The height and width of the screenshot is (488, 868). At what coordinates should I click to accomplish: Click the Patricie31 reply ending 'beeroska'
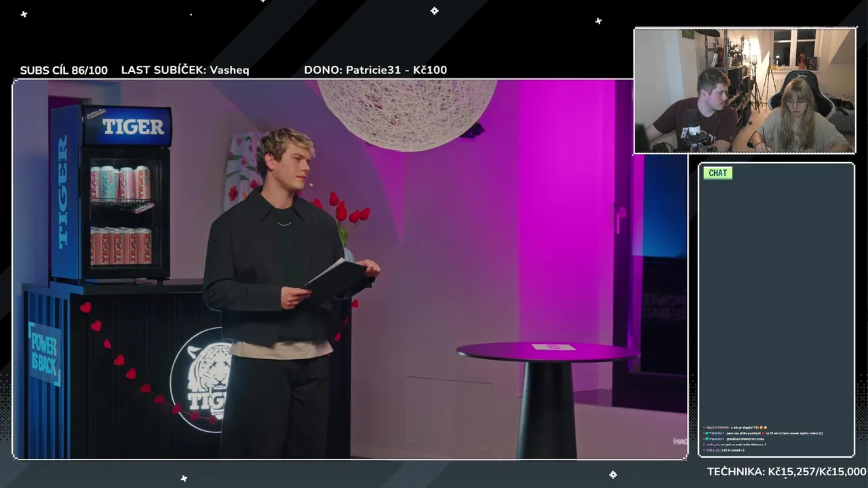click(734, 439)
